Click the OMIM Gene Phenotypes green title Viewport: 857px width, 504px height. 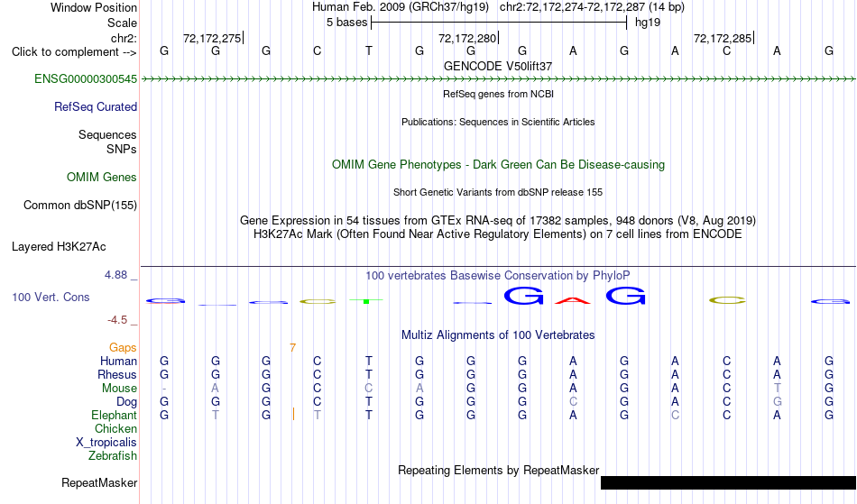(x=499, y=164)
